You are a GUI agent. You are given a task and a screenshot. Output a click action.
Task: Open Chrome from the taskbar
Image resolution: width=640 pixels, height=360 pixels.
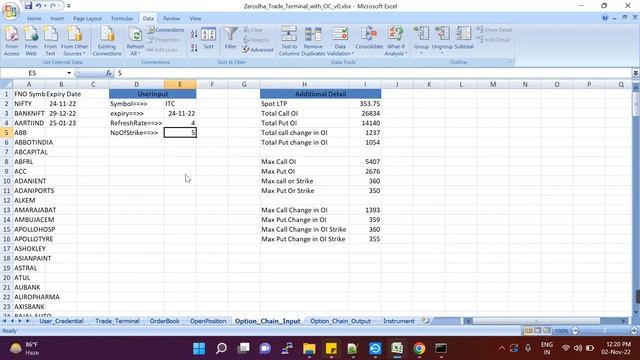pyautogui.click(x=419, y=349)
